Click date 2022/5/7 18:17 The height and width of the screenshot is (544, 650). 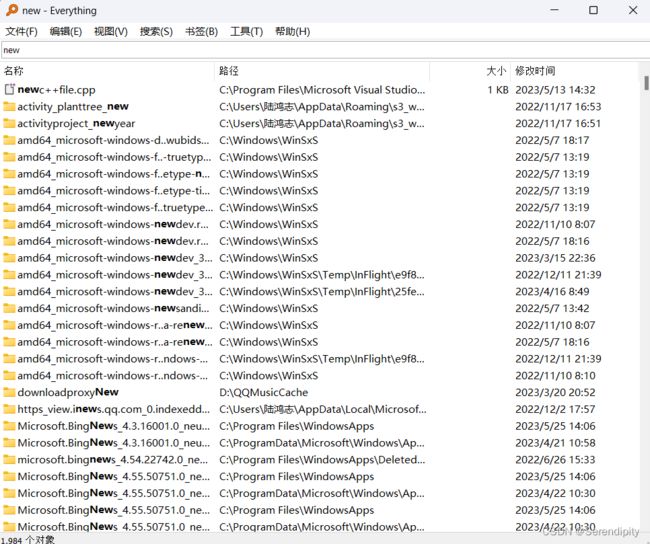pyautogui.click(x=552, y=140)
